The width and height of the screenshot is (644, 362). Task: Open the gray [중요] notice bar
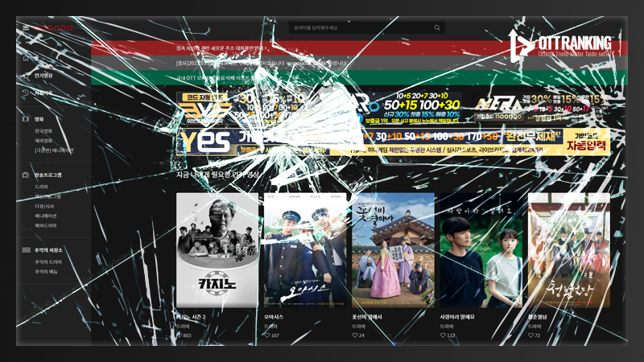coord(359,64)
